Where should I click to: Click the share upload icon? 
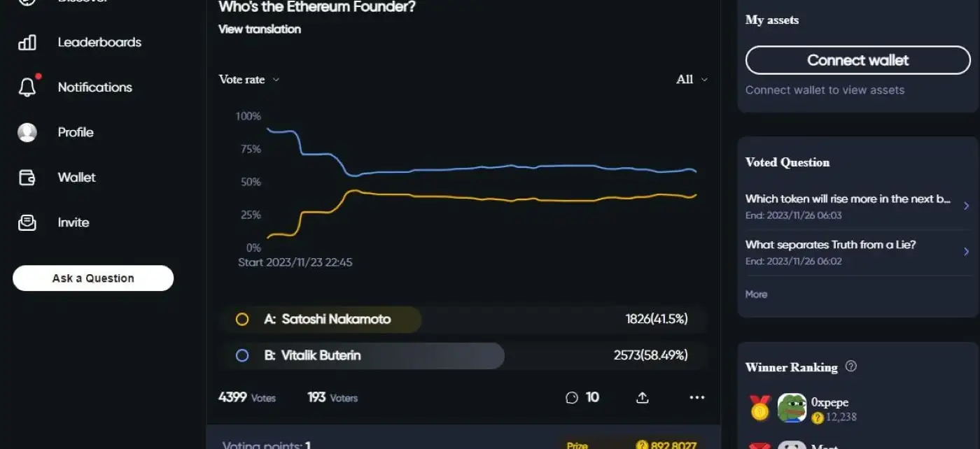coord(643,398)
